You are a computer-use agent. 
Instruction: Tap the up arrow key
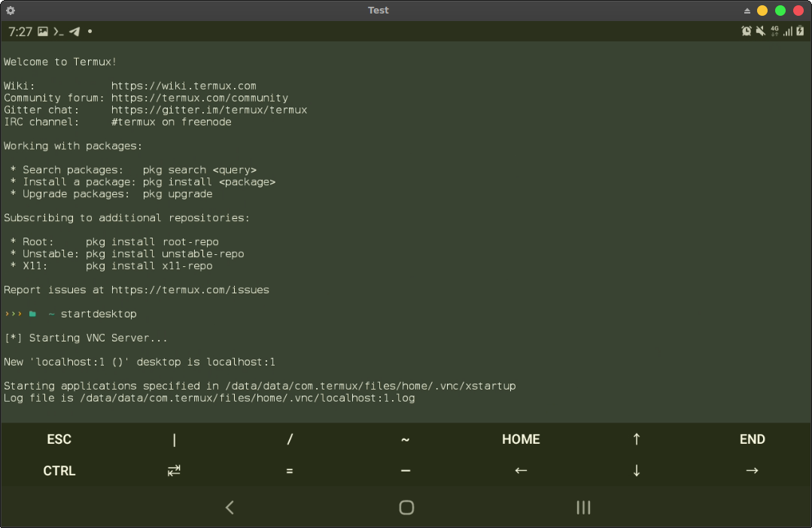[636, 438]
